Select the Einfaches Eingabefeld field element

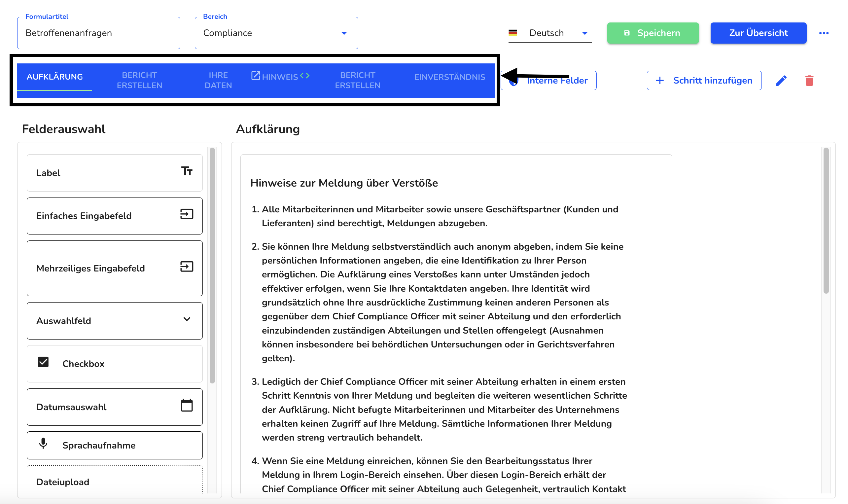click(115, 216)
